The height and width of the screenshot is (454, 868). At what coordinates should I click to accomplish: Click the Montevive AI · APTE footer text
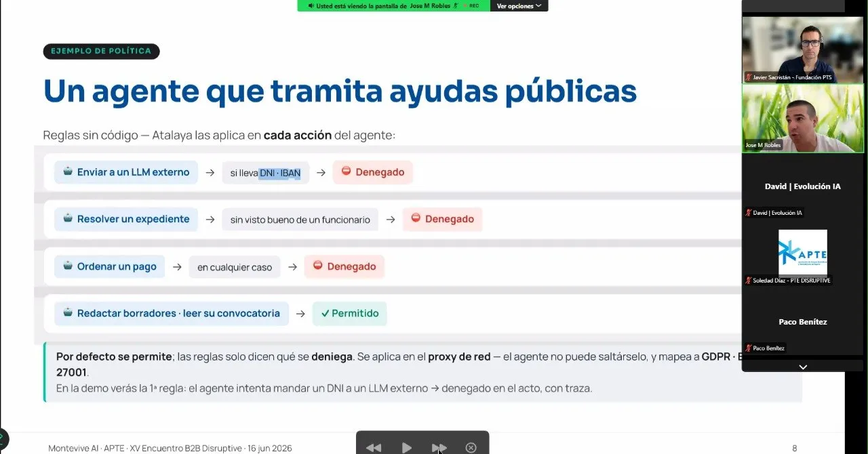[x=170, y=448]
